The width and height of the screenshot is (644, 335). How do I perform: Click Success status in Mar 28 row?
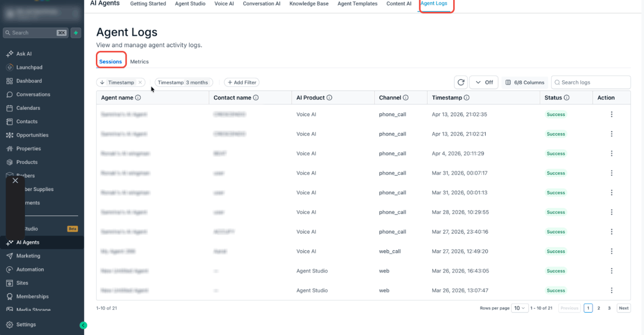(x=556, y=212)
